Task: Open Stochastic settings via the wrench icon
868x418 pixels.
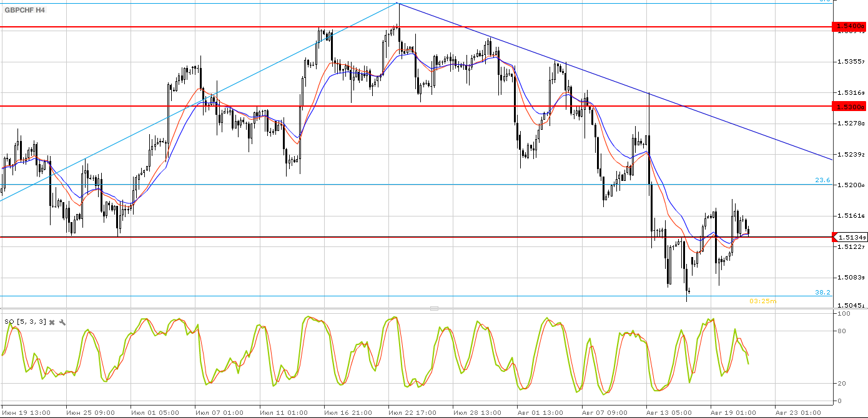Action: (x=62, y=322)
